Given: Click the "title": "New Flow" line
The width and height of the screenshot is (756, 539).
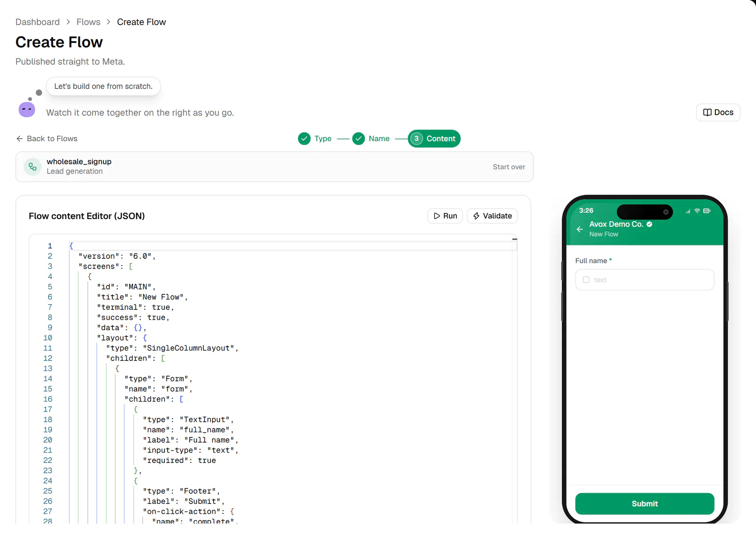Looking at the screenshot, I should 142,297.
